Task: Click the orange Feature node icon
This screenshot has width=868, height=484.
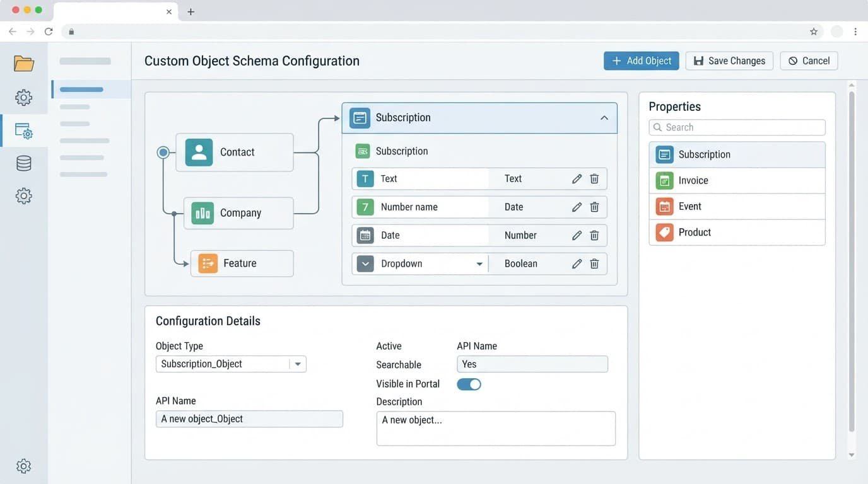Action: point(208,263)
